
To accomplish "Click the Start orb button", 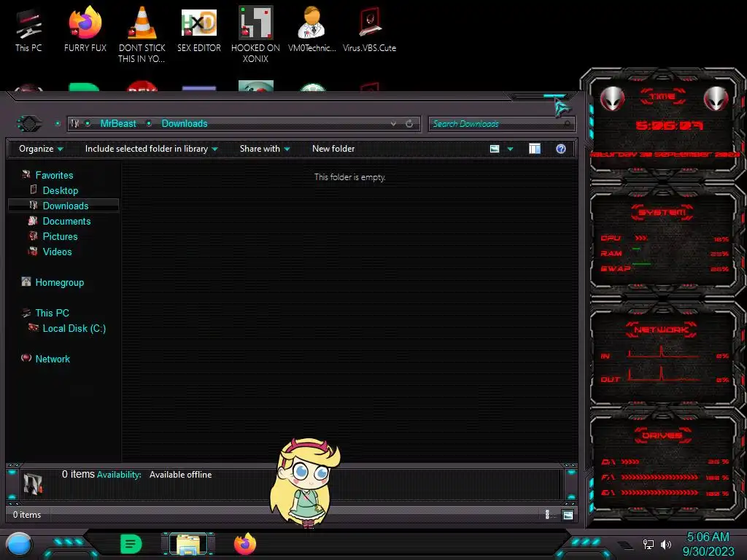I will (x=19, y=545).
